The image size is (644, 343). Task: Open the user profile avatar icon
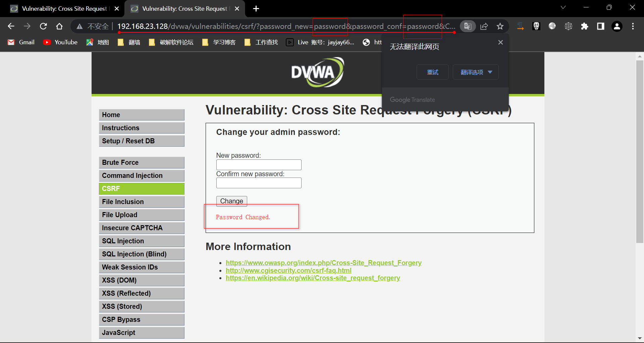pos(617,26)
